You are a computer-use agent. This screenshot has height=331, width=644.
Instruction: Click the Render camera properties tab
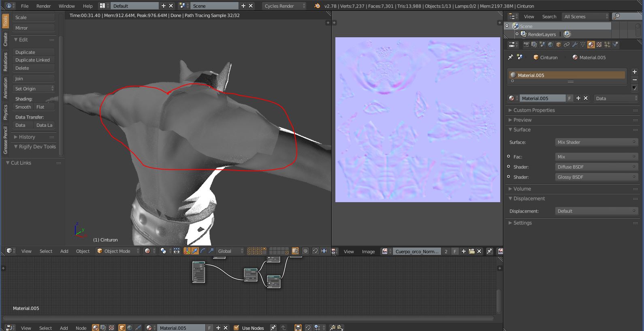click(x=526, y=45)
